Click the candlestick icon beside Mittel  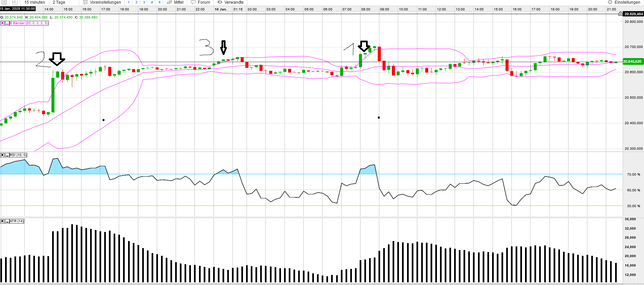[169, 2]
